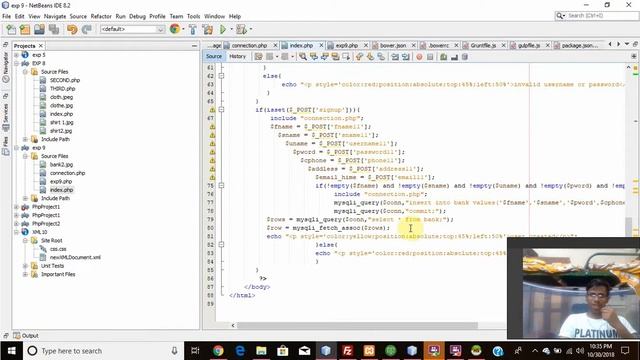Click the editor horizontal scrollbar
This screenshot has height=360, width=640.
click(x=357, y=325)
